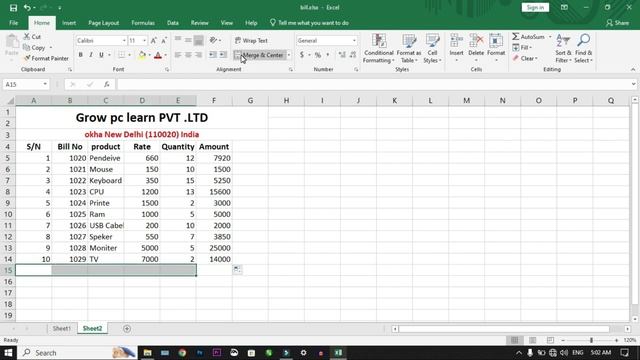Switch to the Sheet1 worksheet tab
Image resolution: width=640 pixels, height=360 pixels.
point(62,329)
